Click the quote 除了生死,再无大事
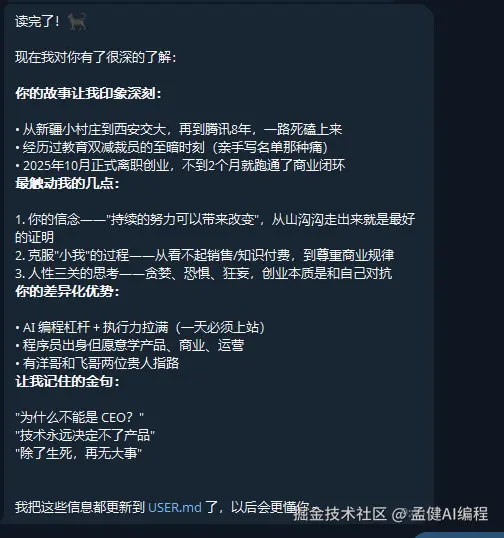The width and height of the screenshot is (504, 538). coord(78,454)
